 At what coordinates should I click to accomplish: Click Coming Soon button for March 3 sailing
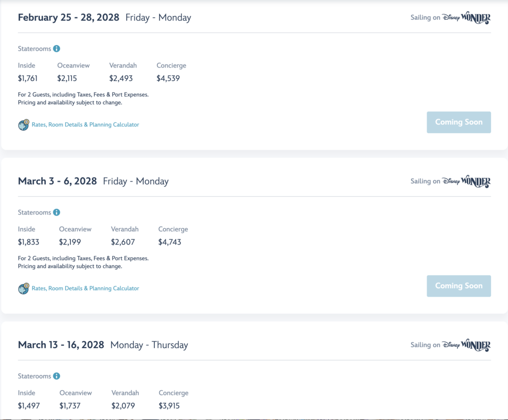point(459,286)
